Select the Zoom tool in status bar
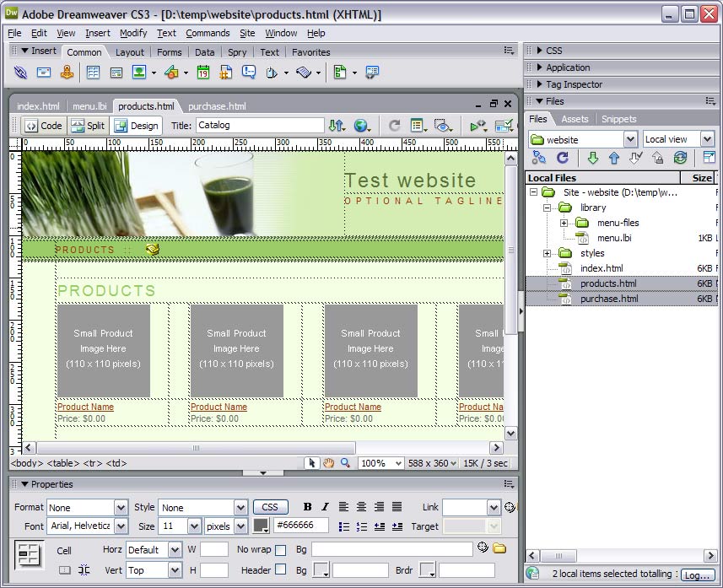Screen dimensions: 723x588 pos(345,463)
